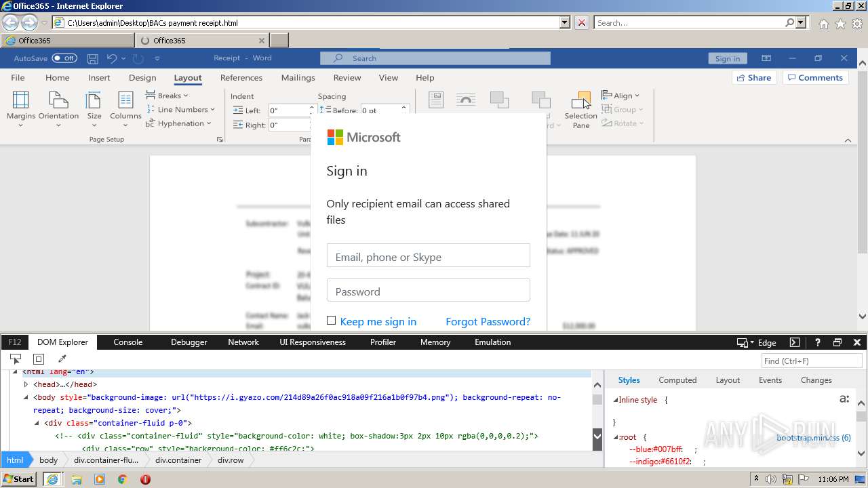868x488 pixels.
Task: Switch to the Network tab in developer tools
Action: (x=243, y=342)
